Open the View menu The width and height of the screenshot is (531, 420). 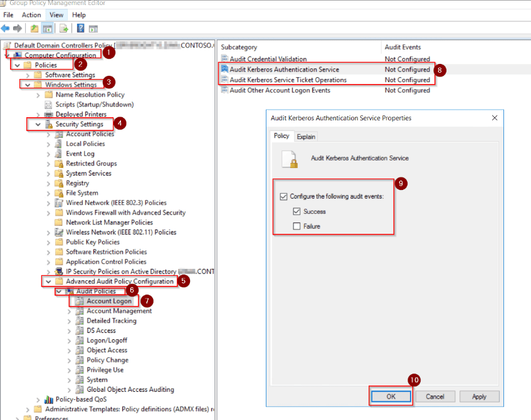pyautogui.click(x=56, y=15)
